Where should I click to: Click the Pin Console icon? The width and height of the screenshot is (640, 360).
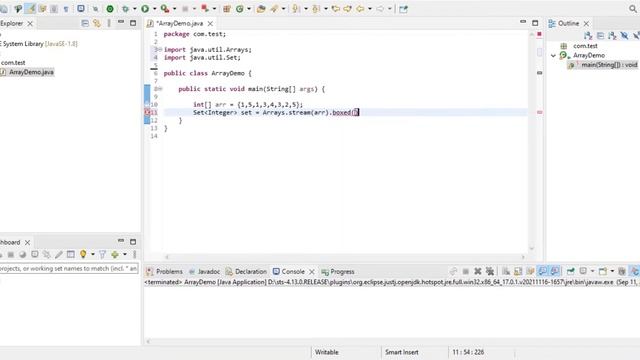tap(571, 271)
